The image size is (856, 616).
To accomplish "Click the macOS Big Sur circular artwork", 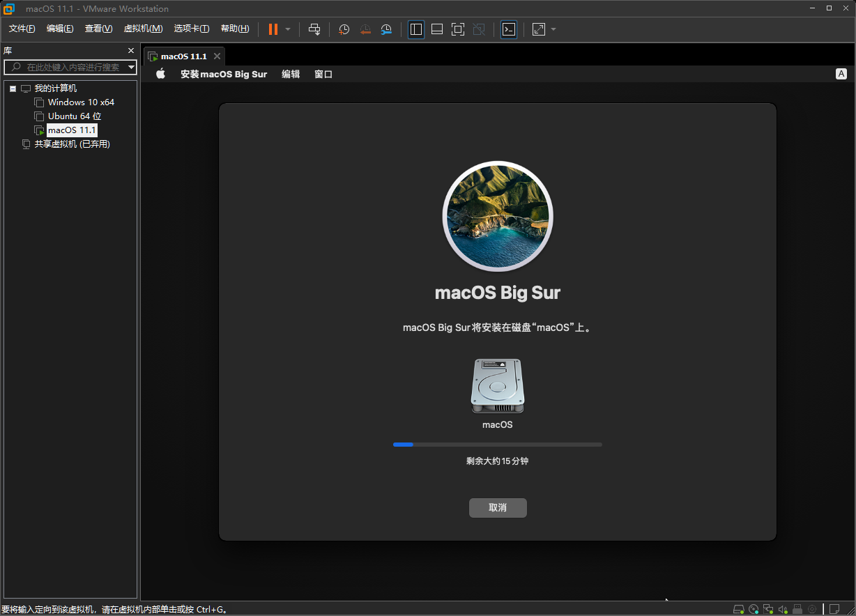I will coord(498,216).
